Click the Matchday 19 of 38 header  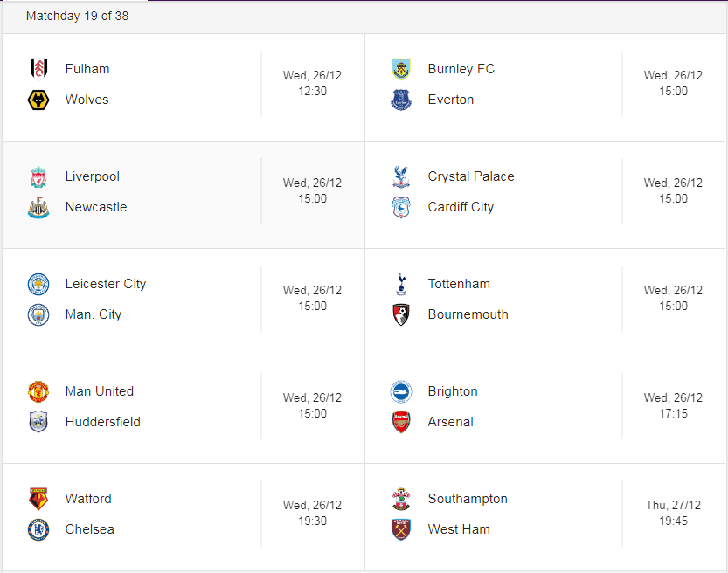coord(77,16)
